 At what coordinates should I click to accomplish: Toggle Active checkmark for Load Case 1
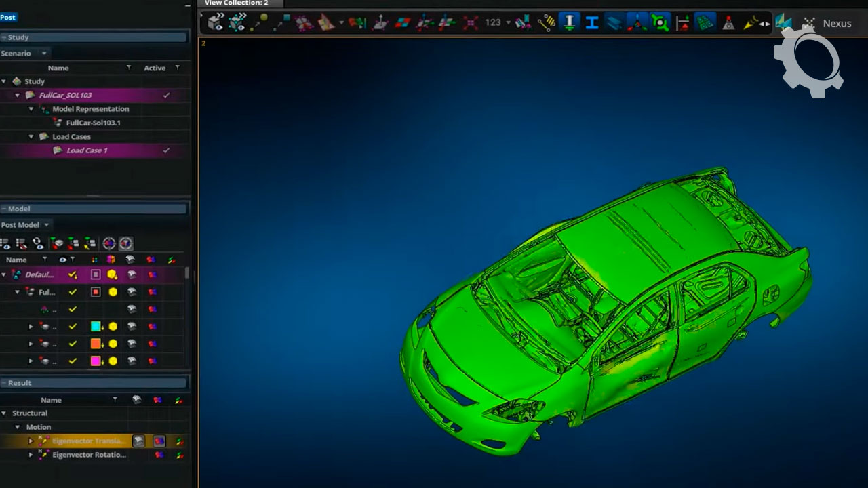point(166,150)
